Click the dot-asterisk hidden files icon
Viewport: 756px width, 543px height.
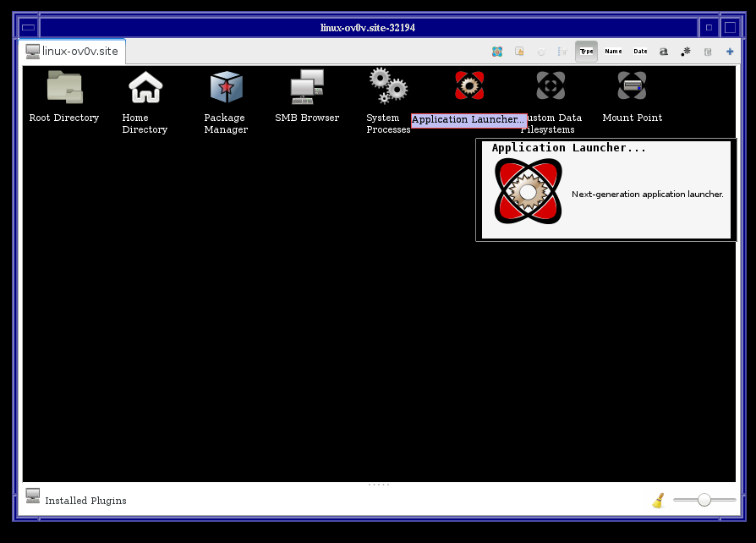(686, 52)
